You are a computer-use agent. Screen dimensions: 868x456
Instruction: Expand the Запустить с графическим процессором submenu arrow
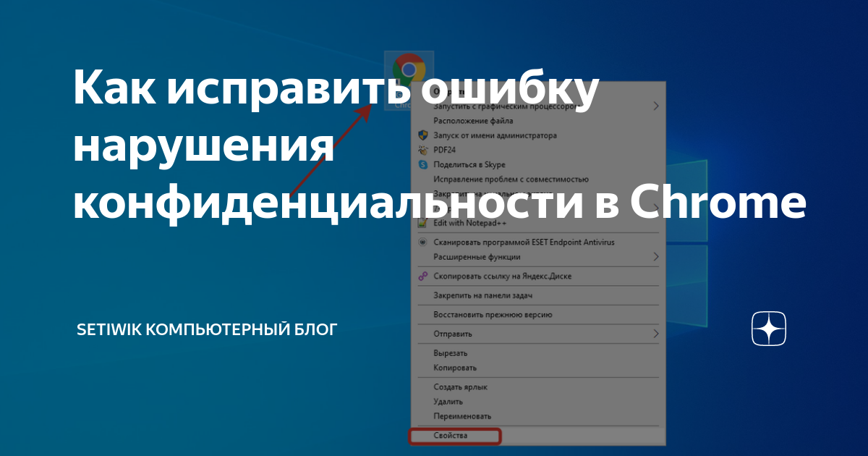tap(656, 106)
